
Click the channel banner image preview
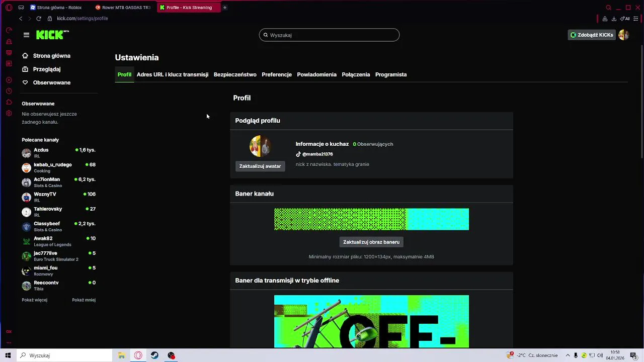[x=371, y=219]
